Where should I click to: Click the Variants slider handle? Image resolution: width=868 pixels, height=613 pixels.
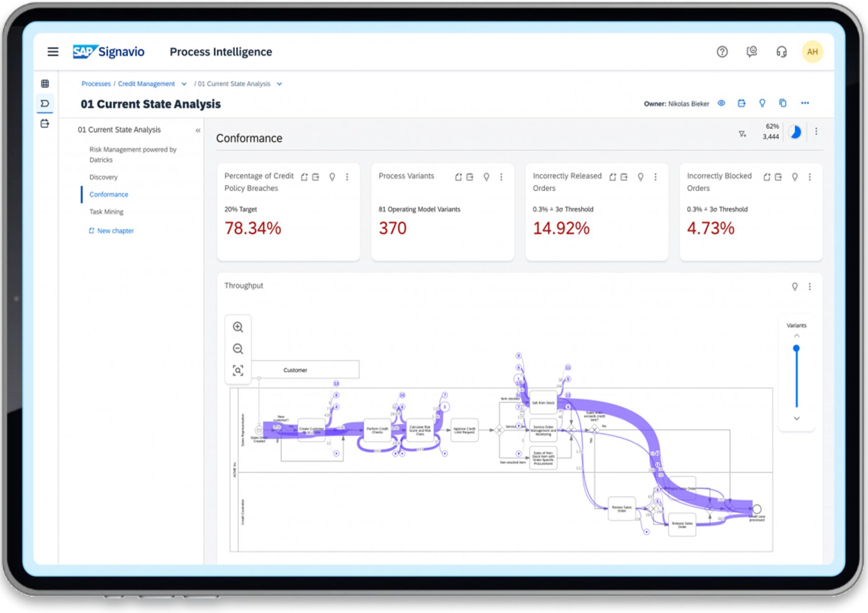[x=796, y=348]
